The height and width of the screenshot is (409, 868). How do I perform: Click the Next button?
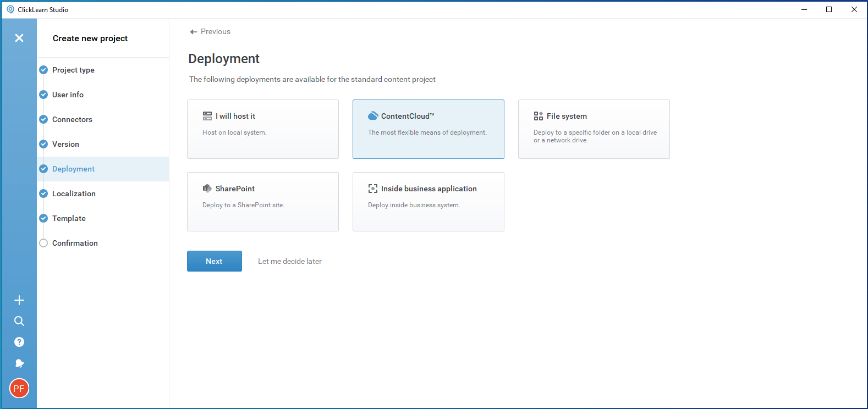215,261
